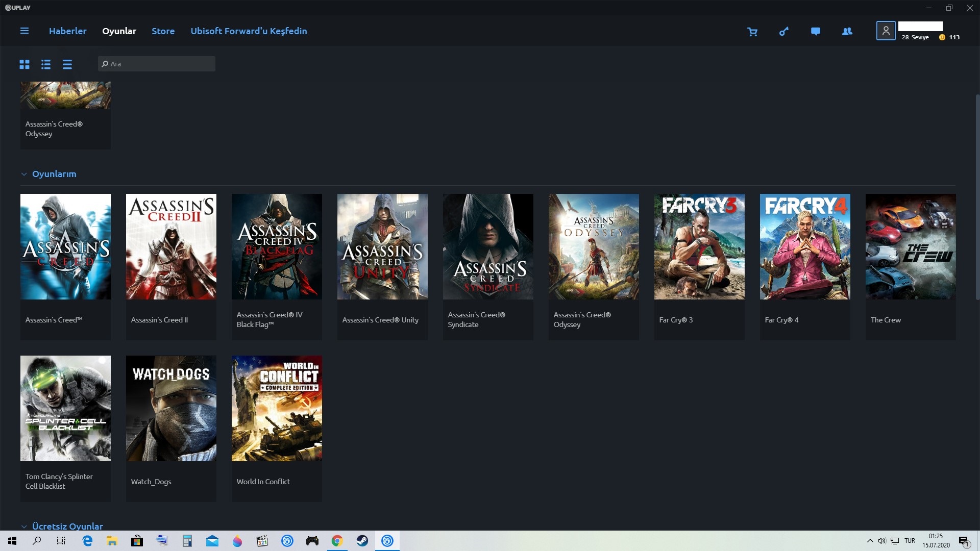Viewport: 980px width, 551px height.
Task: Switch to large grid view
Action: tap(24, 64)
